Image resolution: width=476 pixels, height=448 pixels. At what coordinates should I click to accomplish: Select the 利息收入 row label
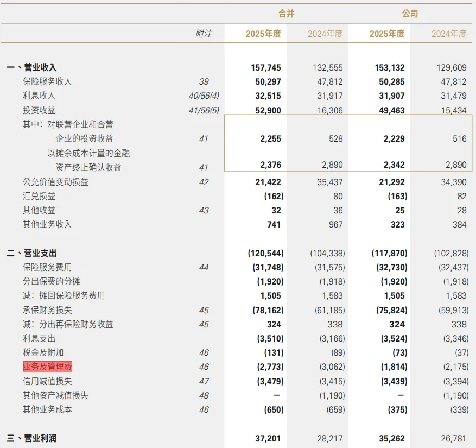(39, 96)
